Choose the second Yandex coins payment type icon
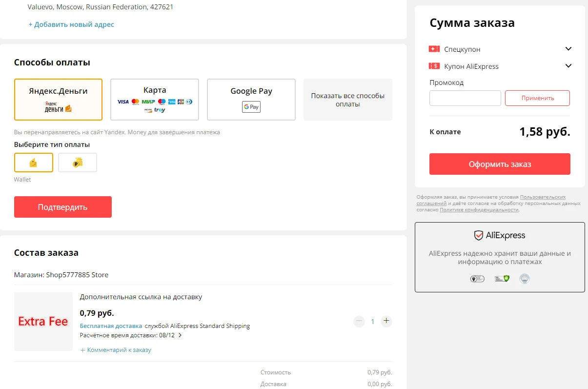The height and width of the screenshot is (389, 588). tap(78, 163)
